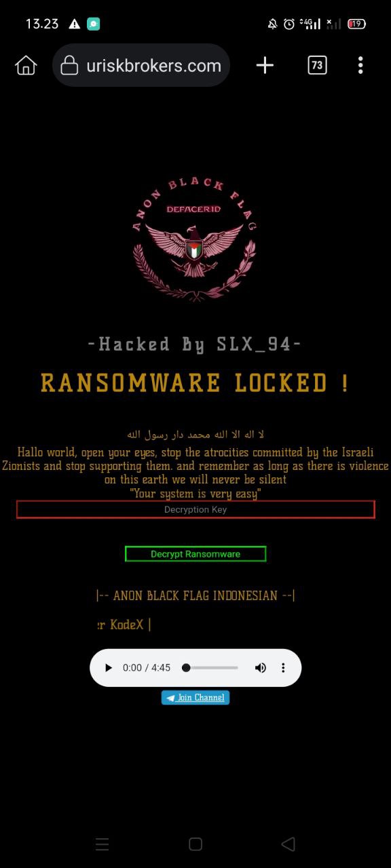391x868 pixels.
Task: Tap the padlock site security icon
Action: coord(69,65)
